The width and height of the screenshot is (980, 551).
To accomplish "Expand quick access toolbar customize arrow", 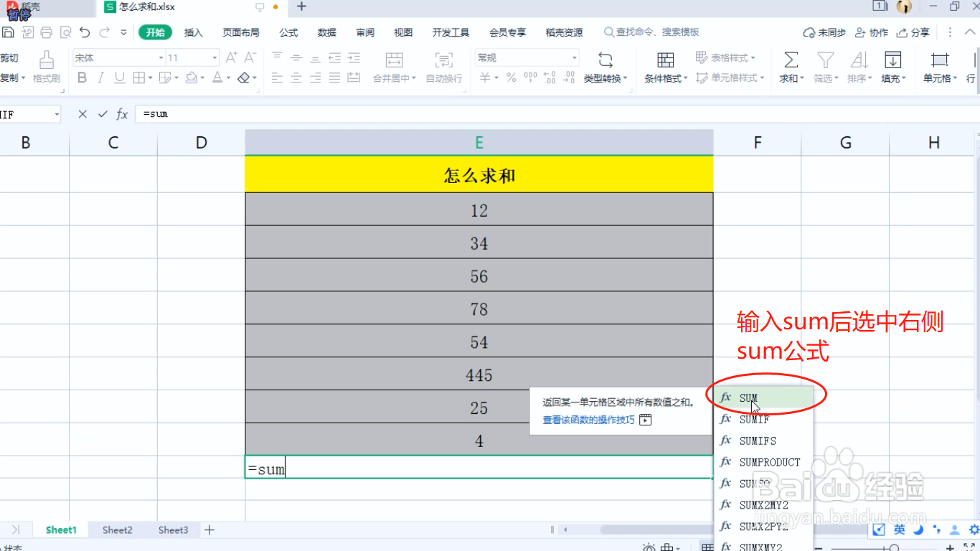I will 123,32.
